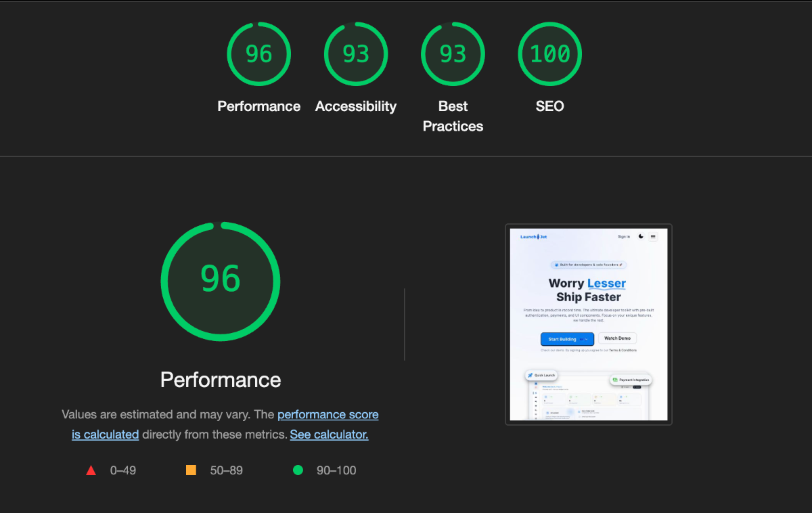Click 'Start Building' button in thumbnail

tap(567, 339)
